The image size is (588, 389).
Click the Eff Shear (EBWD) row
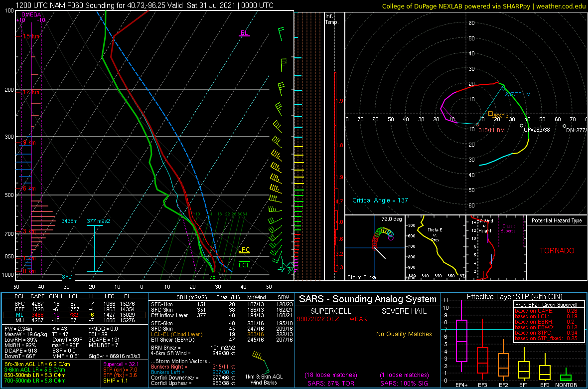coord(222,340)
